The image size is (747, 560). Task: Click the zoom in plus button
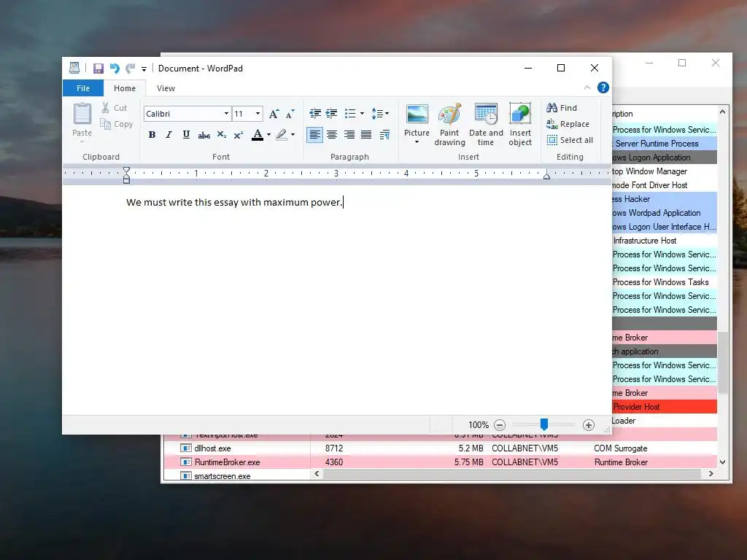[x=589, y=425]
